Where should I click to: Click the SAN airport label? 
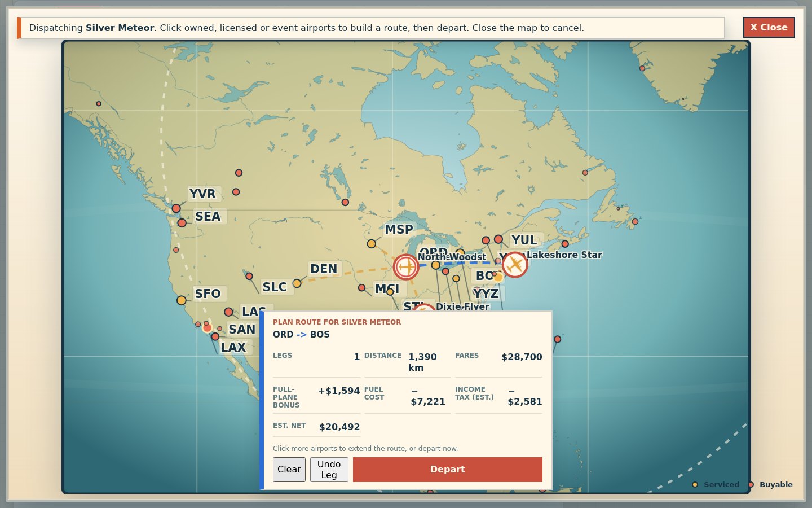point(242,329)
